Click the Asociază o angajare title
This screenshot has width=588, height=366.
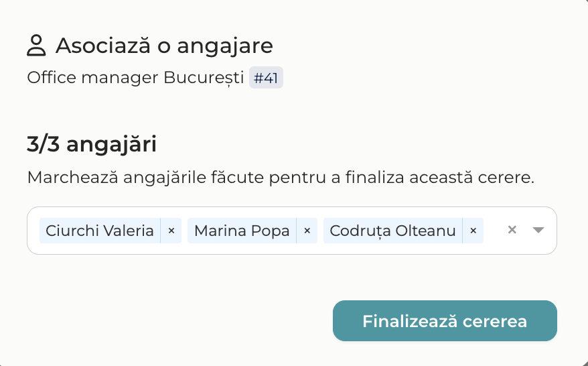tap(164, 46)
